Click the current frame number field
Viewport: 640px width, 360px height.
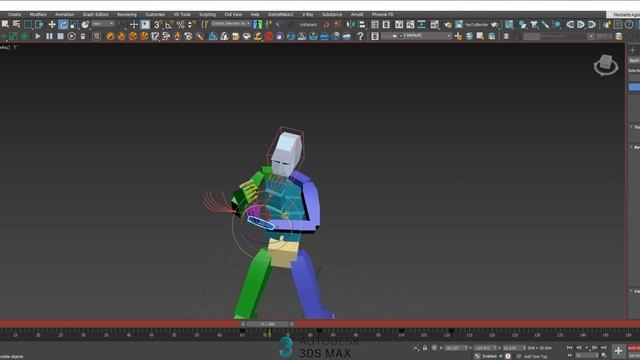[x=586, y=355]
